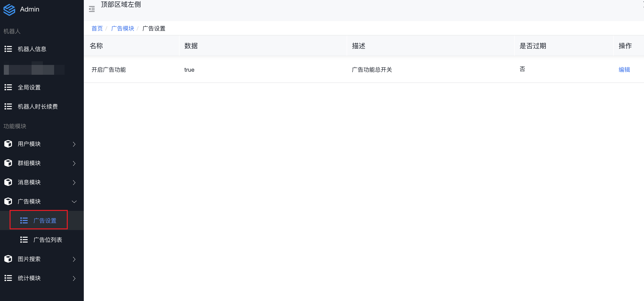This screenshot has height=301, width=644.
Task: Click the list icon beside 广告位列表
Action: [x=24, y=239]
